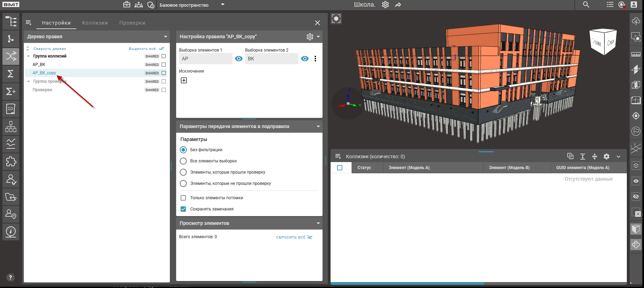Select 'Все элементы выборки' radio option
Screen dimensions: 644x288
coord(183,161)
